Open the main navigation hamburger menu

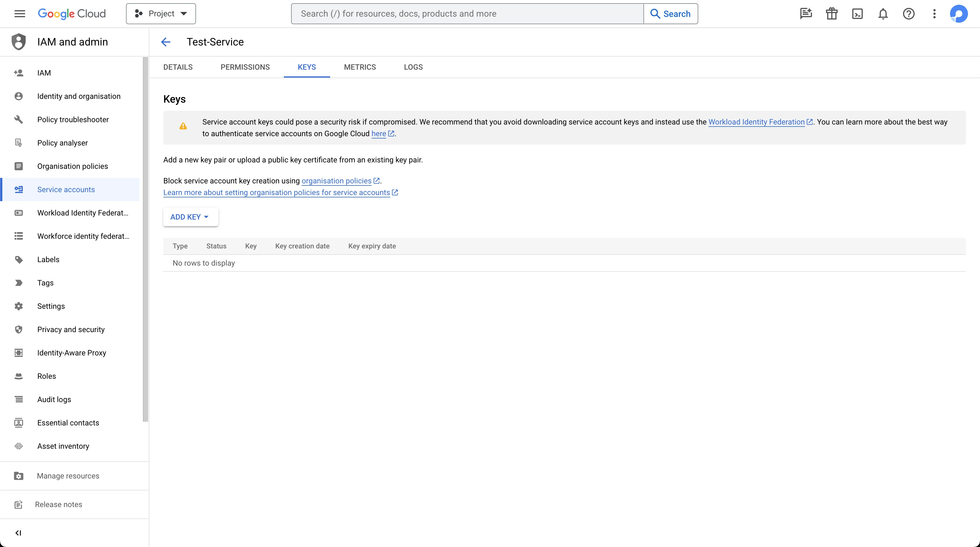(x=20, y=14)
